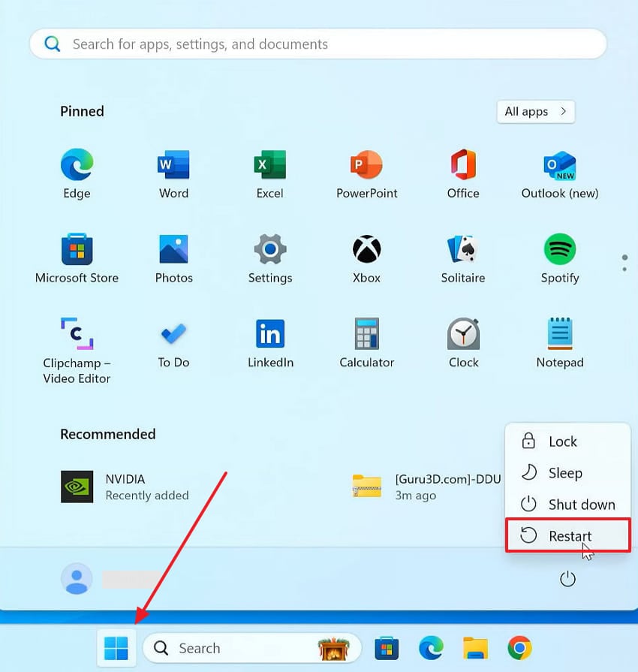Choose Restart in the power menu
Image resolution: width=638 pixels, height=672 pixels.
click(567, 535)
